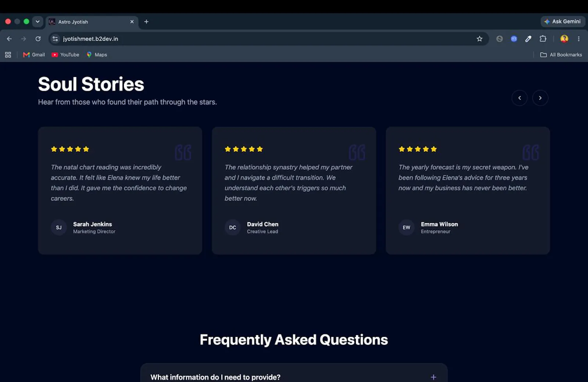Click the star rating on Emma Wilson's card

point(418,149)
